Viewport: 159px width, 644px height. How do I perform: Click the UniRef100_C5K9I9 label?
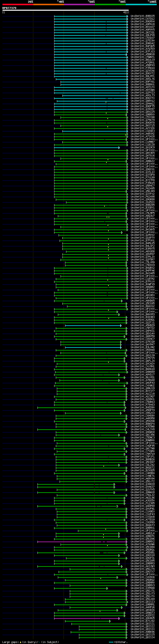click(143, 265)
